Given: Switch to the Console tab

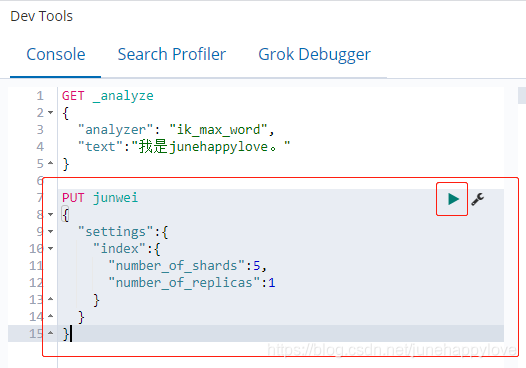Looking at the screenshot, I should coord(56,54).
